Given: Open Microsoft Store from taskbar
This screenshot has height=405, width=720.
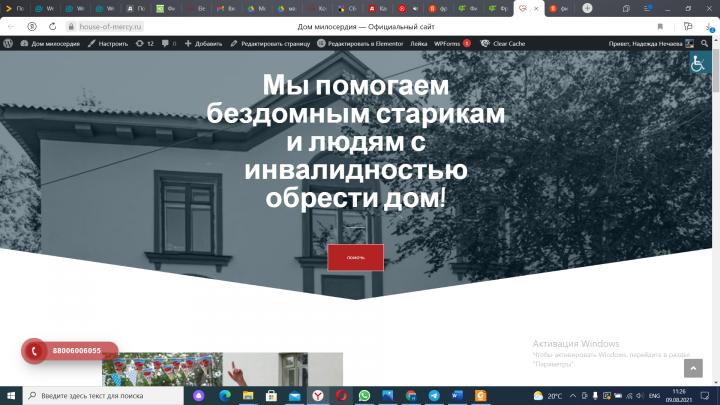Looking at the screenshot, I should pyautogui.click(x=271, y=395).
